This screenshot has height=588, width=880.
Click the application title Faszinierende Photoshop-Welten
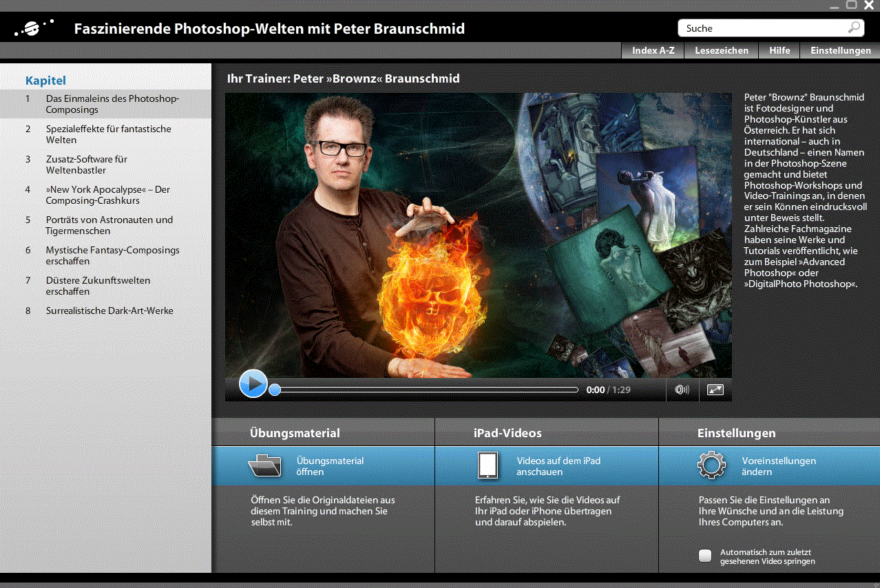pyautogui.click(x=269, y=29)
